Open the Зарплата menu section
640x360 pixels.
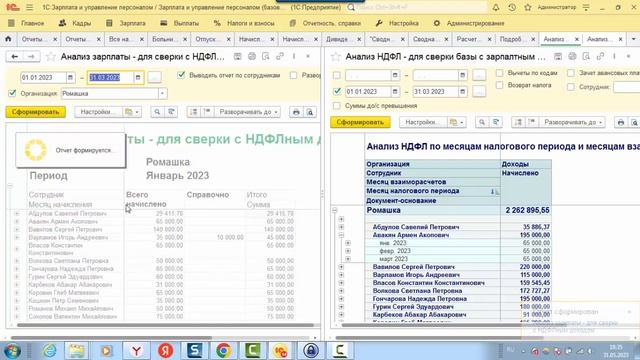(126, 23)
